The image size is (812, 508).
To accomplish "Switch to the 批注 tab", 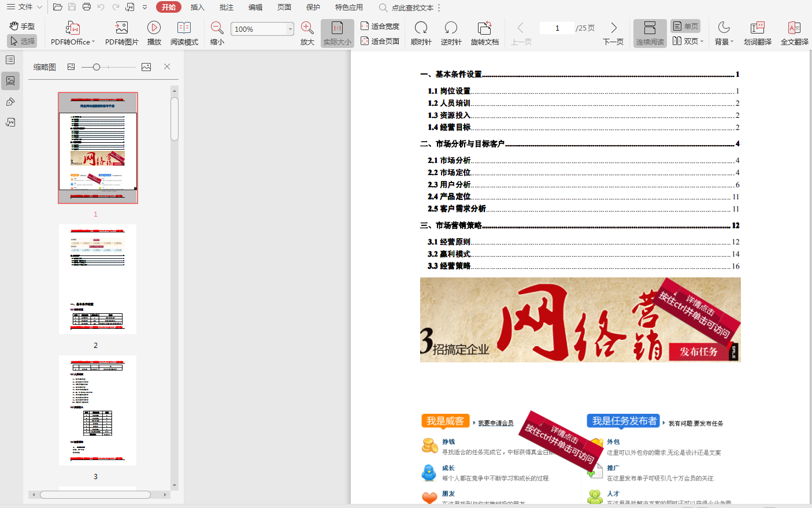I will pyautogui.click(x=227, y=8).
